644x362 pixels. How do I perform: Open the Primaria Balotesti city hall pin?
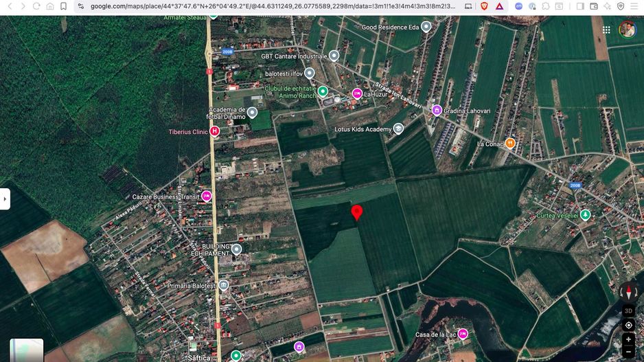[223, 285]
